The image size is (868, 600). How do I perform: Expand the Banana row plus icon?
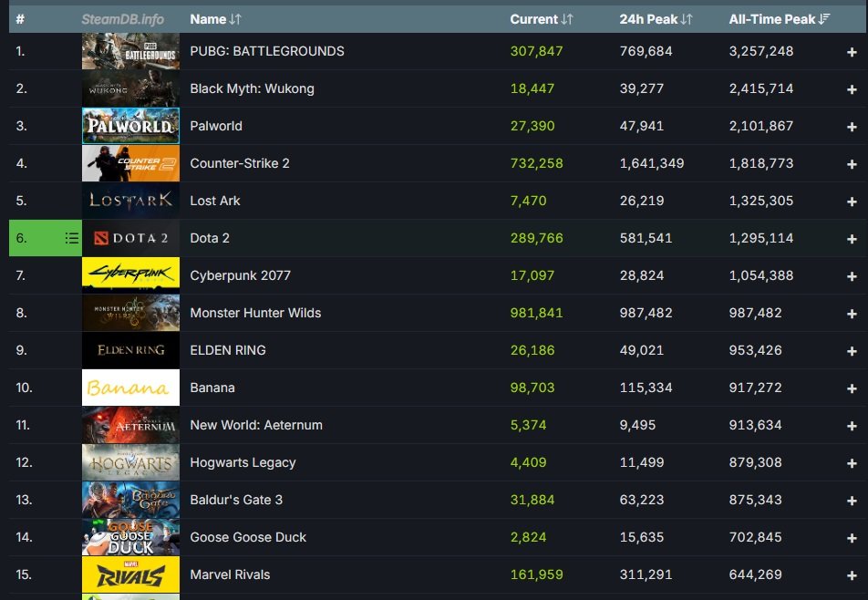tap(852, 388)
